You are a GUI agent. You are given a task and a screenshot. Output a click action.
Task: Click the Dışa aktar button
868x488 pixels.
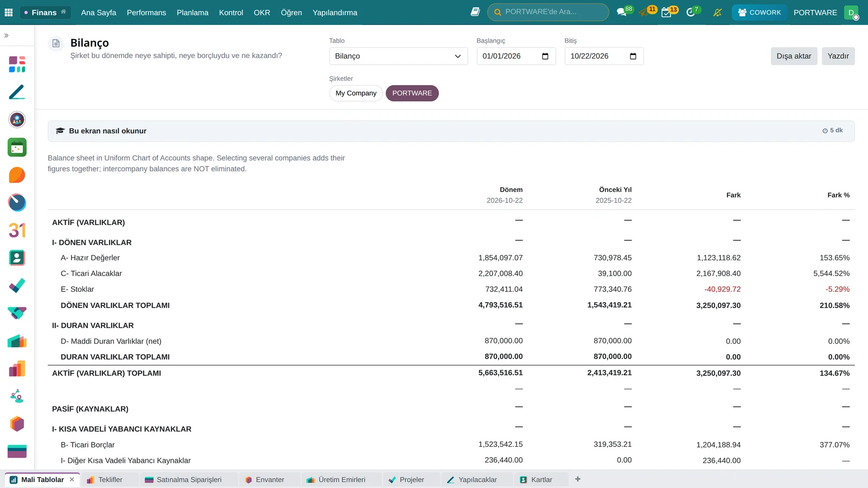click(x=794, y=56)
